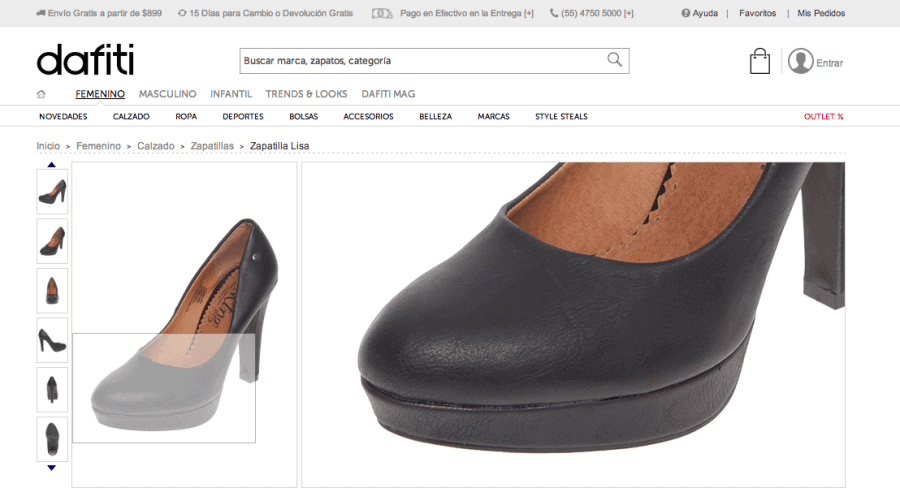Switch to the MASCULINO tab

(167, 94)
